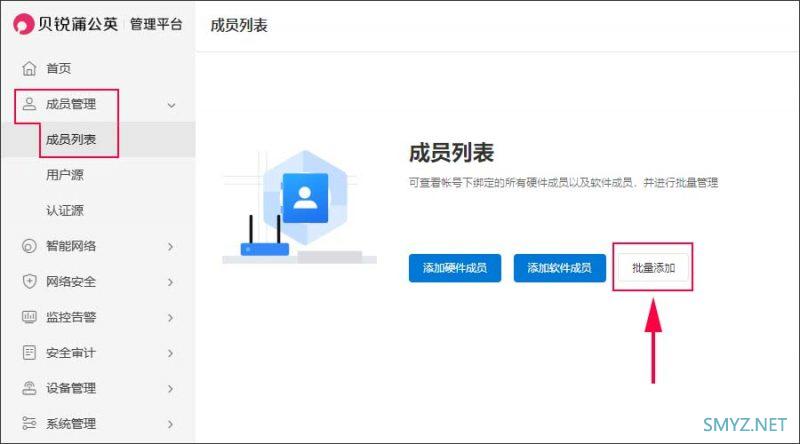This screenshot has width=800, height=444.
Task: Expand 智能网络 submenu arrow
Action: tap(171, 246)
